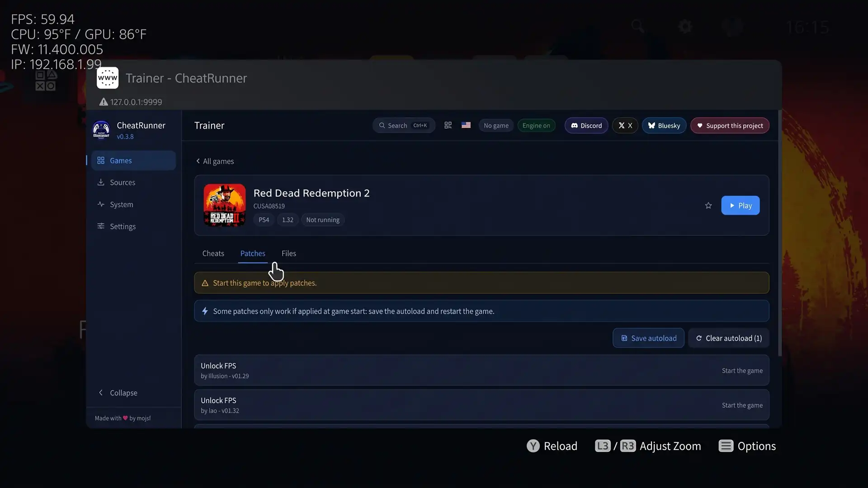Click Made with heart by mojsf footer
Viewport: 868px width, 488px height.
coord(123,418)
